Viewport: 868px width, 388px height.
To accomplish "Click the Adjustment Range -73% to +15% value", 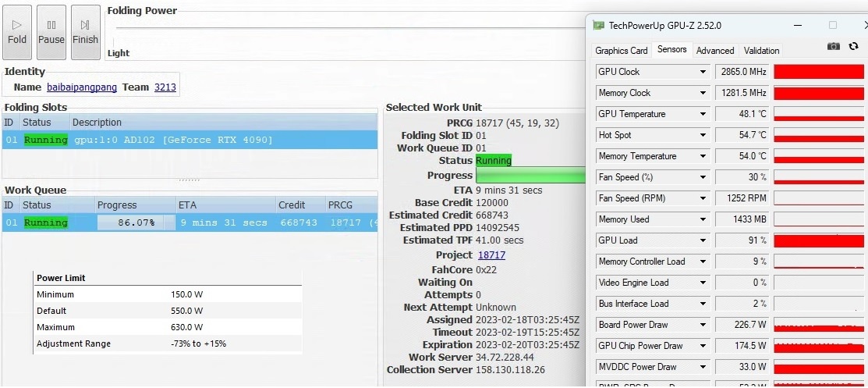I will (198, 344).
